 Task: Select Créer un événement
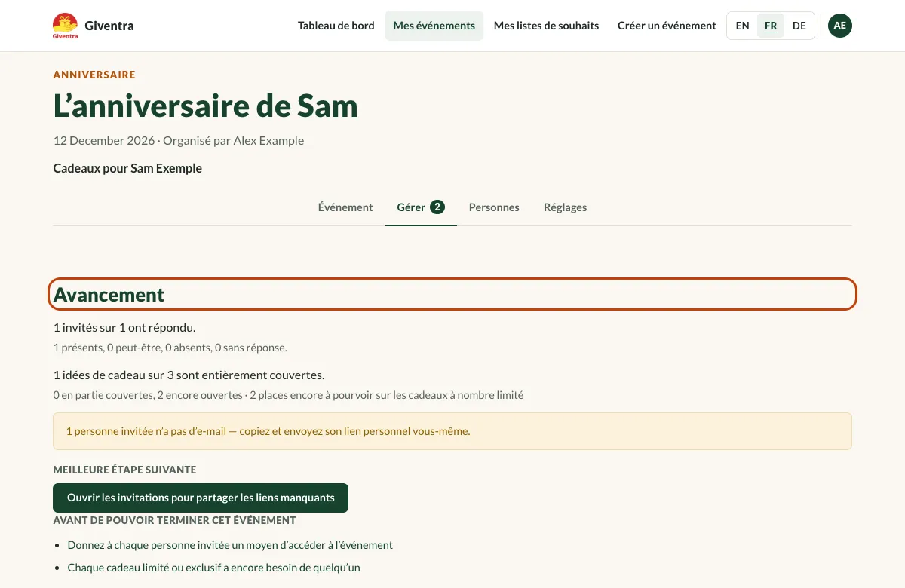pos(667,26)
